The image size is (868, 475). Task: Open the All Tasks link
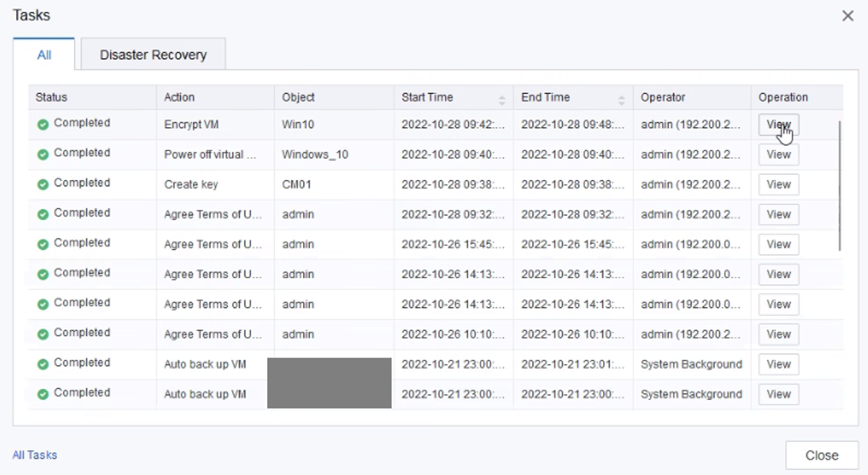[x=34, y=455]
